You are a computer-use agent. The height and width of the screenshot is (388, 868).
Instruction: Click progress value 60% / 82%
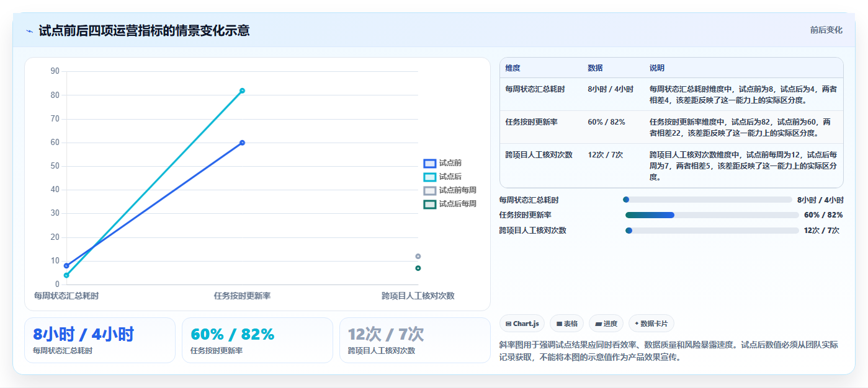[x=823, y=215]
